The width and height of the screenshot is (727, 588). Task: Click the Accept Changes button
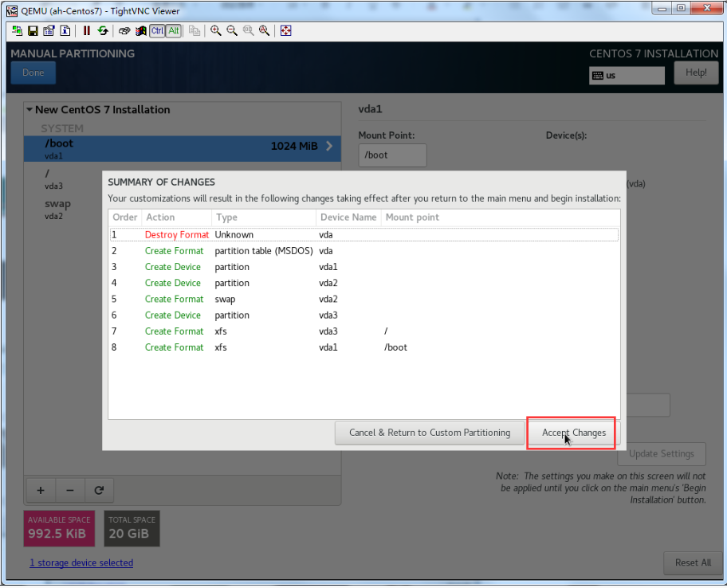click(x=573, y=433)
